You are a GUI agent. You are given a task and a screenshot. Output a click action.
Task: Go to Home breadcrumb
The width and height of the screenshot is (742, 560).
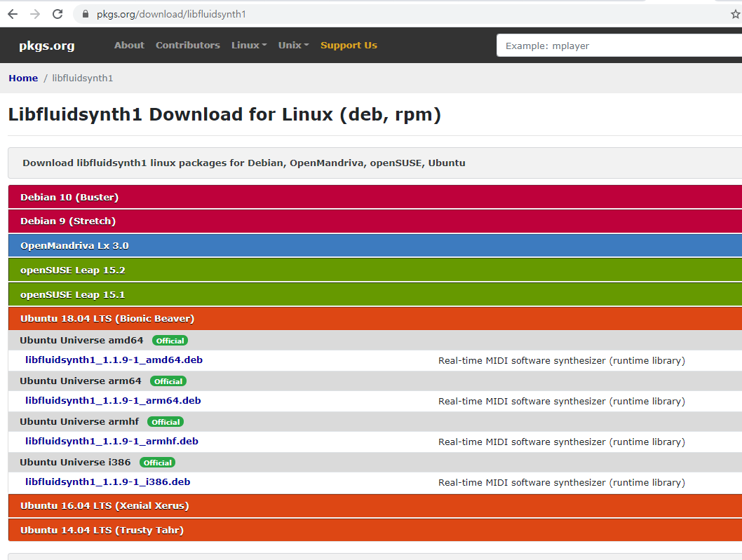[23, 78]
